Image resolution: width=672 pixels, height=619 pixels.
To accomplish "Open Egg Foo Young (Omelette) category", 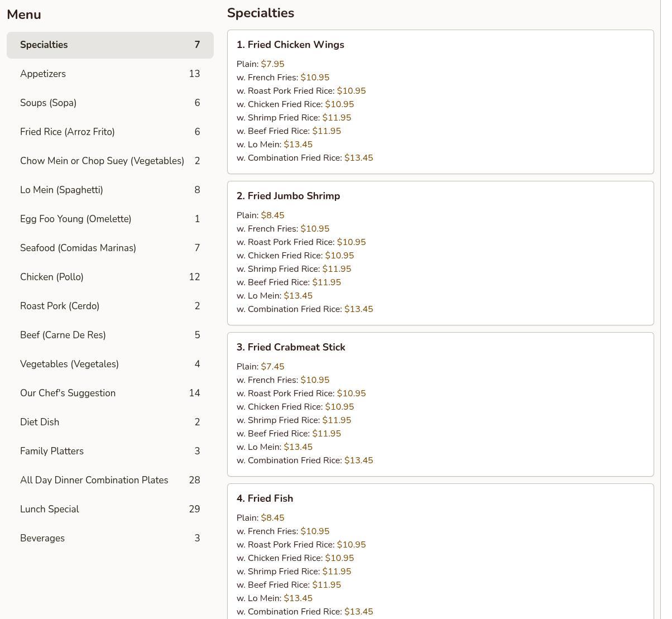I will 110,219.
